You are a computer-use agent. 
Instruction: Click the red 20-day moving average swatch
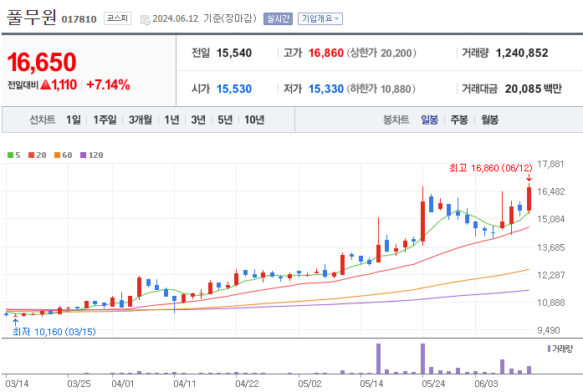tap(31, 155)
